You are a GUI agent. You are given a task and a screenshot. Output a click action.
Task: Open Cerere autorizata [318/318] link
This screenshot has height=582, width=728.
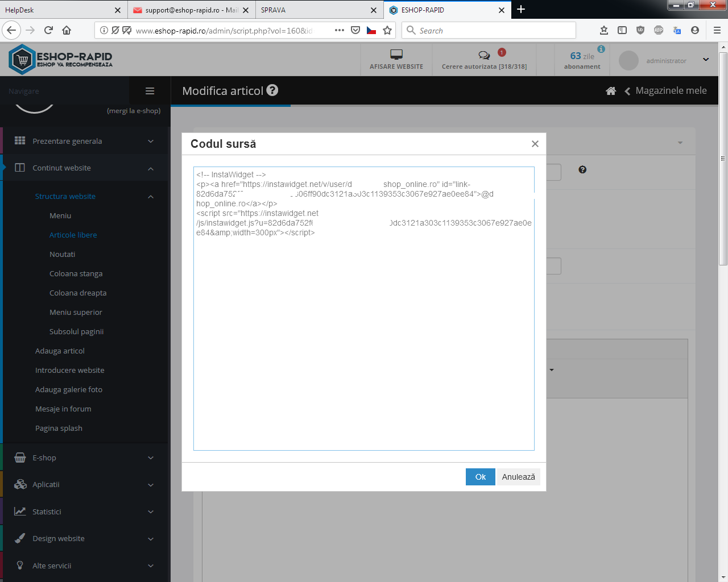[484, 66]
